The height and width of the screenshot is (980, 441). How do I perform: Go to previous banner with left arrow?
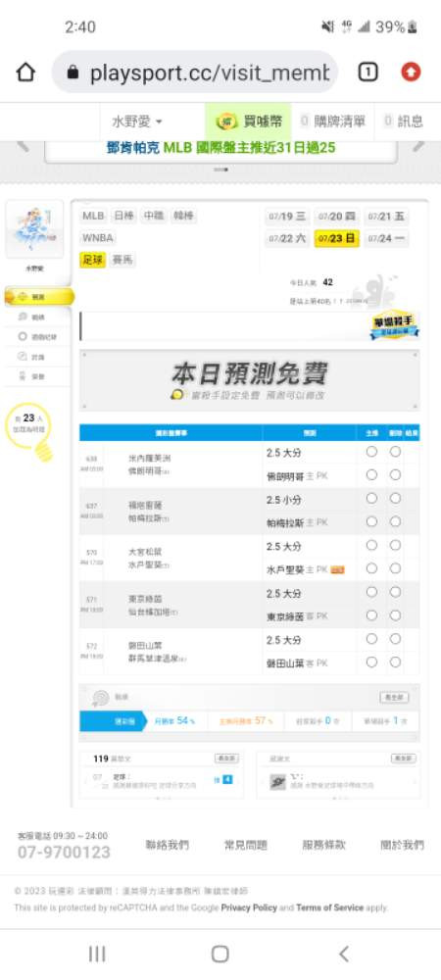tap(23, 146)
